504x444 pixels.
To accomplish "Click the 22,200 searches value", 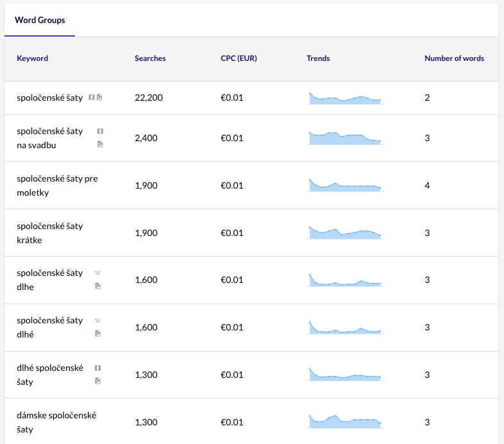I will (x=149, y=98).
